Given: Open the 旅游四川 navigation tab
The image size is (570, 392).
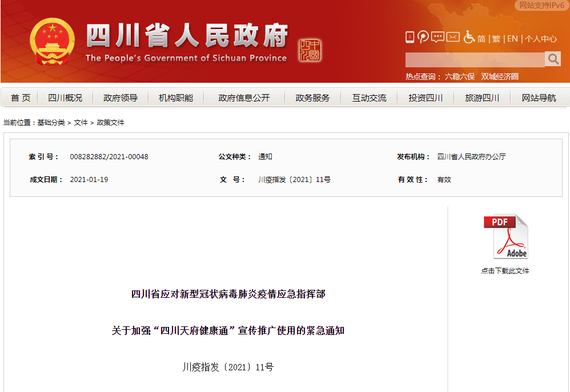Looking at the screenshot, I should coord(483,97).
